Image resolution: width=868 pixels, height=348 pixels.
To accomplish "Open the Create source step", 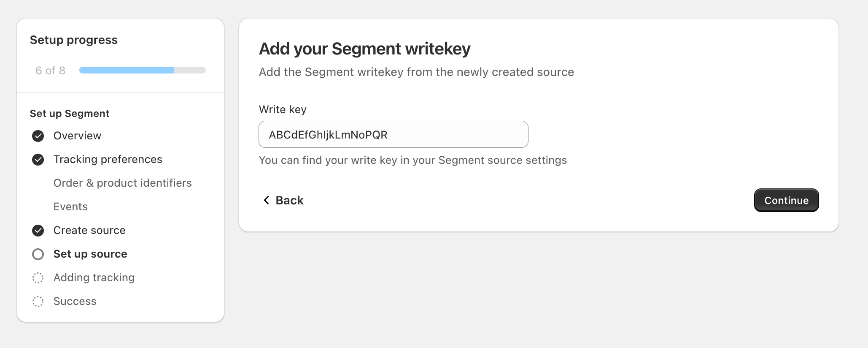I will (89, 230).
